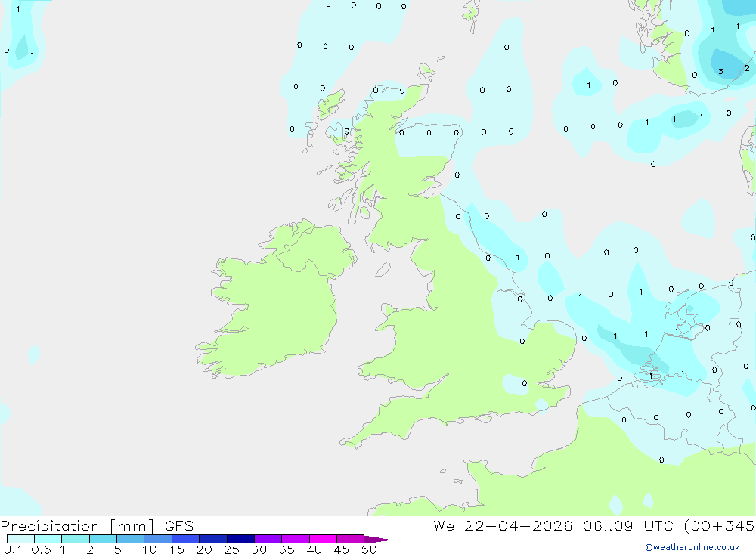Image resolution: width=756 pixels, height=554 pixels.
Task: Click the '2' precipitation value near Norway
Action: (x=747, y=68)
